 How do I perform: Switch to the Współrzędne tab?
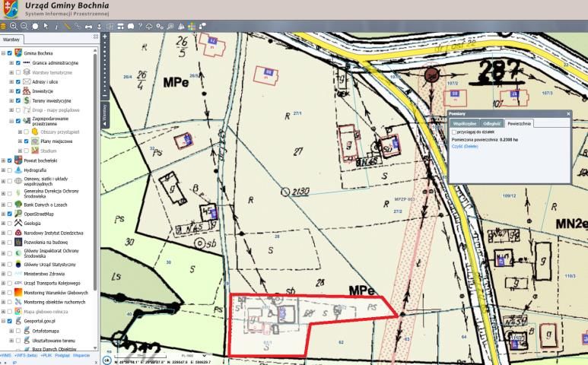pos(464,123)
